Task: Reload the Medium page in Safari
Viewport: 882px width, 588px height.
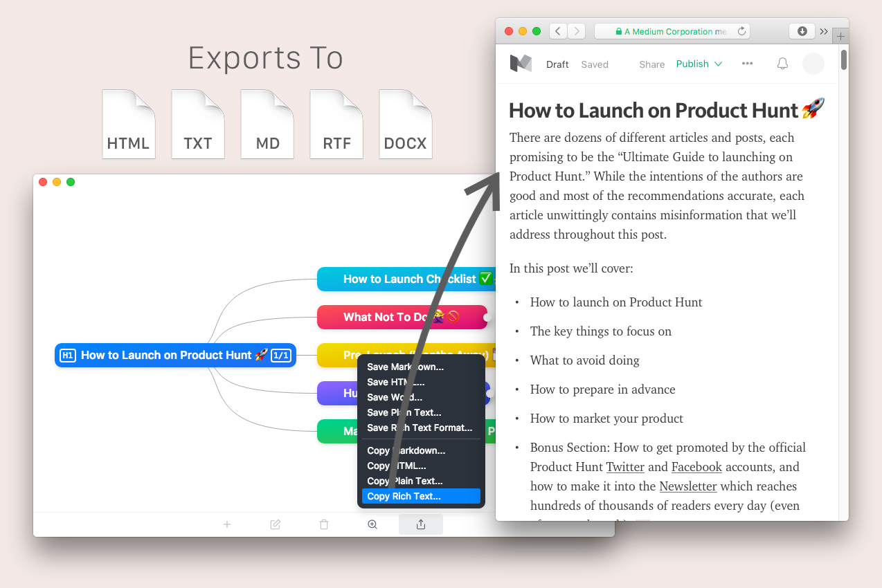Action: pyautogui.click(x=741, y=31)
